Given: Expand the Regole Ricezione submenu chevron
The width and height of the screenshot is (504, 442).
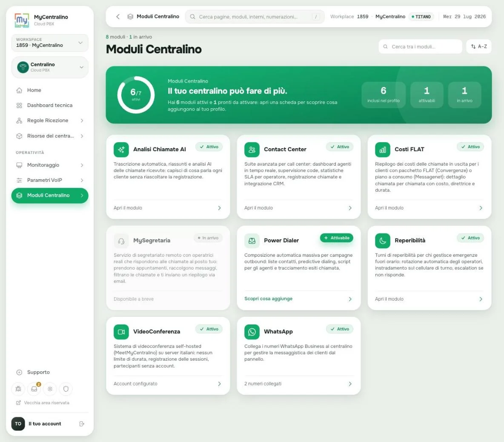Looking at the screenshot, I should (82, 121).
